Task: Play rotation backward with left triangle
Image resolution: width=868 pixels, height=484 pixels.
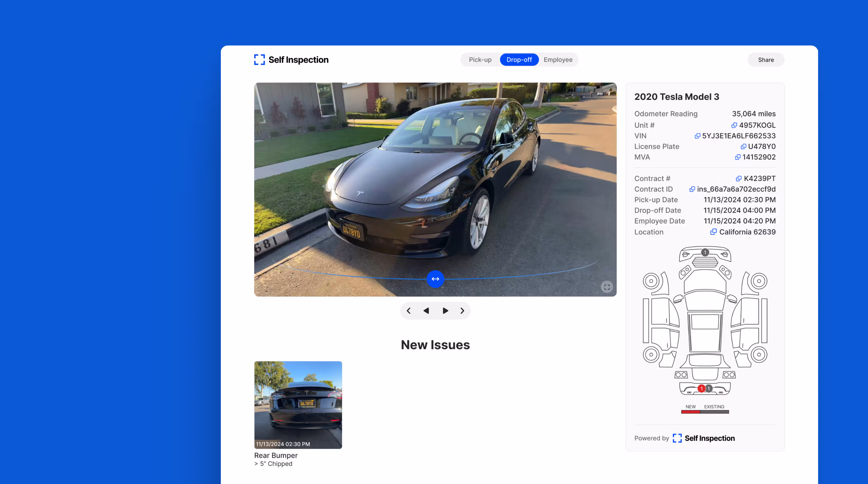Action: pos(426,311)
